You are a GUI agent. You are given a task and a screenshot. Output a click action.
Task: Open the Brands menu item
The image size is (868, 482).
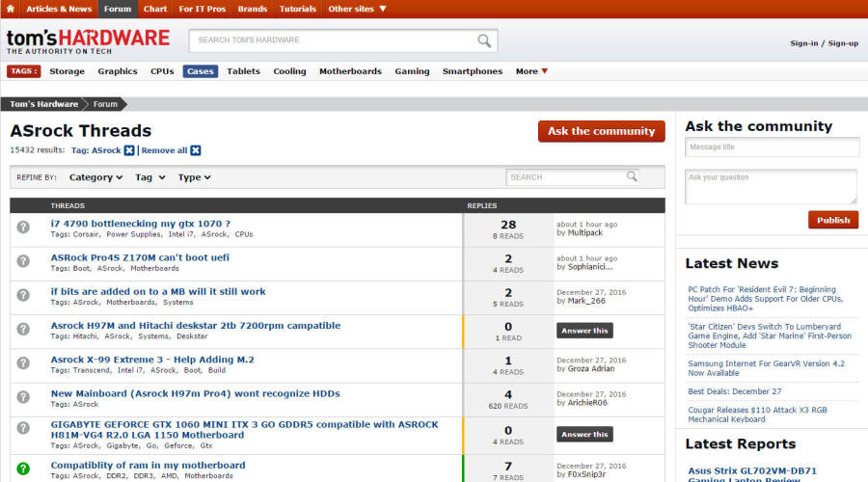pyautogui.click(x=253, y=9)
